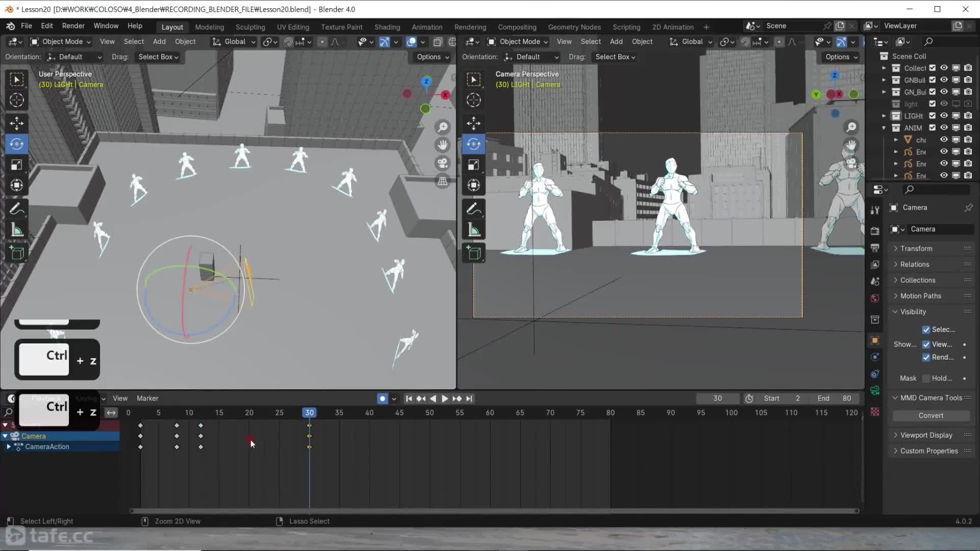Click the Add Cube tool in left viewport
The image size is (980, 551).
tap(16, 253)
